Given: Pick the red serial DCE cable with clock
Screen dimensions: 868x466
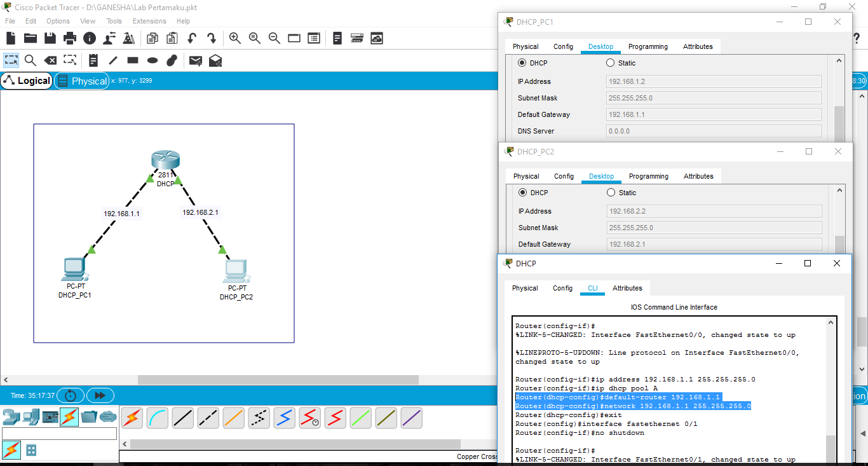Looking at the screenshot, I should 310,418.
